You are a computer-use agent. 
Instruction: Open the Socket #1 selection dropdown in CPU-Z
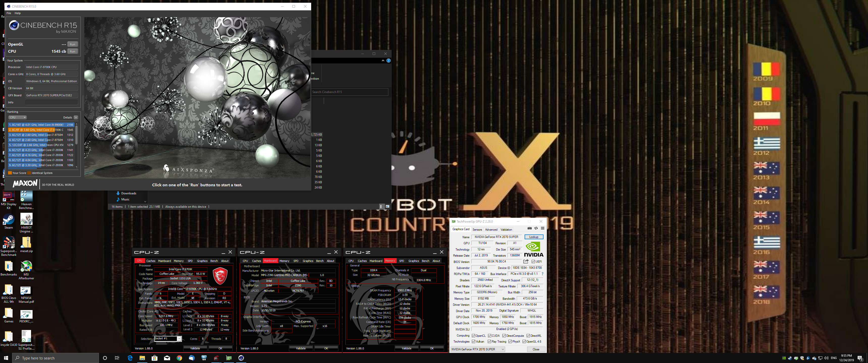click(168, 339)
